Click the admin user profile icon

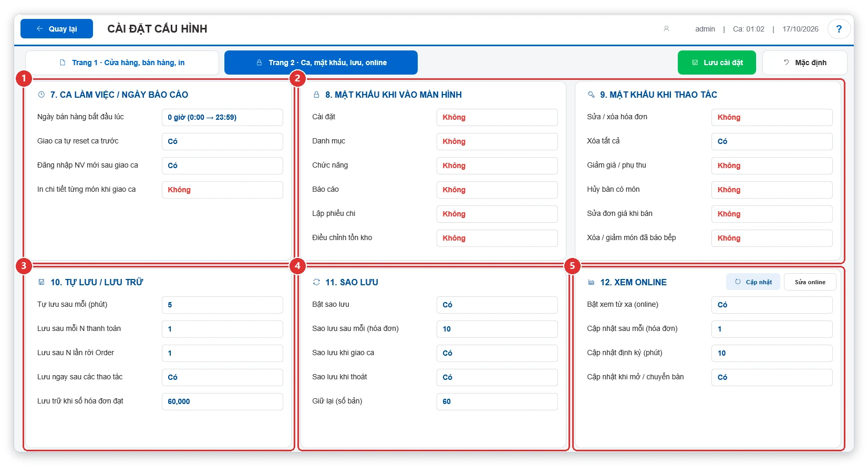(x=666, y=29)
